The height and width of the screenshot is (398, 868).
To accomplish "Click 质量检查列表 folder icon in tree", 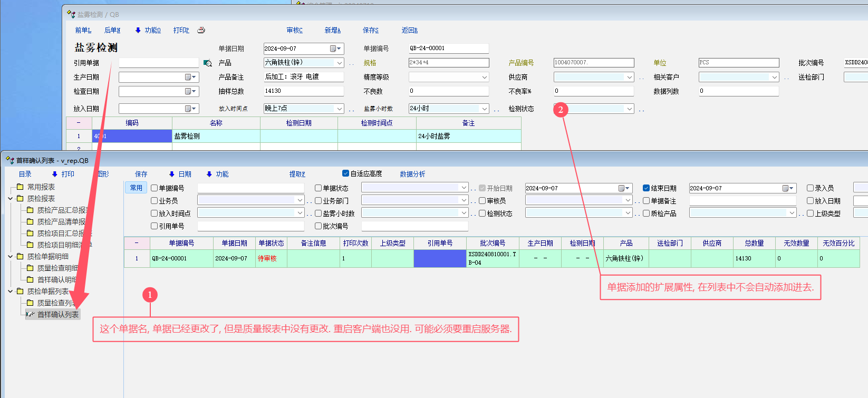I will 30,303.
